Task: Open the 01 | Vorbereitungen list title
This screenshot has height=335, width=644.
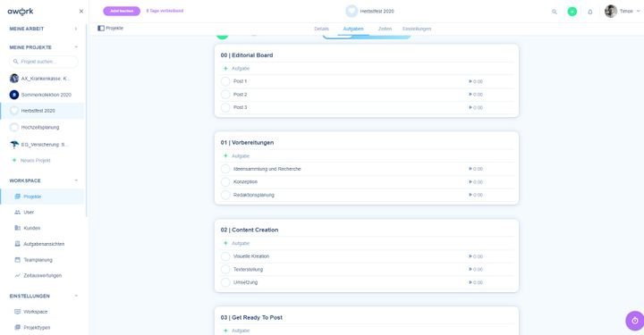Action: point(247,143)
